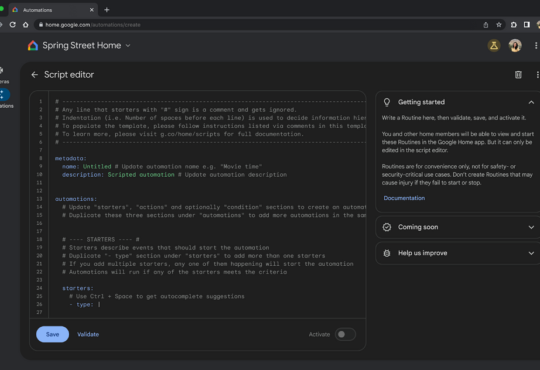Collapse the Getting started panel
The height and width of the screenshot is (370, 540).
point(531,102)
